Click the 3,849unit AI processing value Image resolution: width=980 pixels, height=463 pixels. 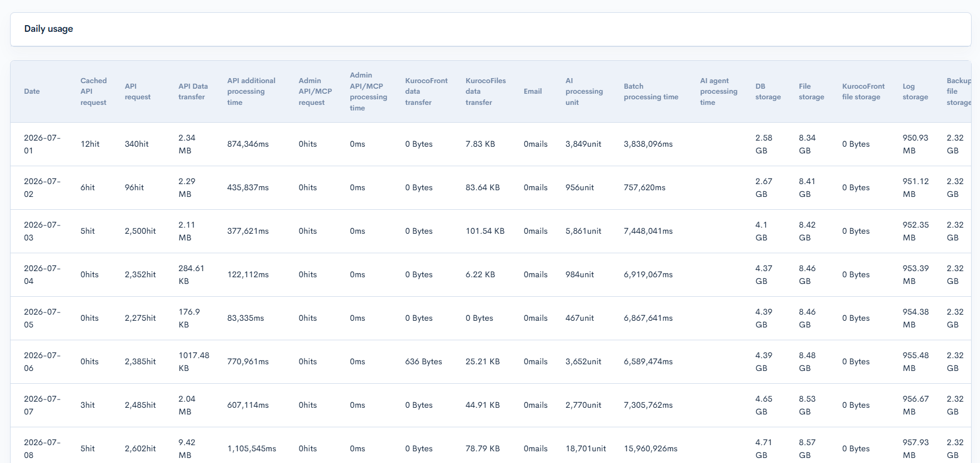point(583,144)
